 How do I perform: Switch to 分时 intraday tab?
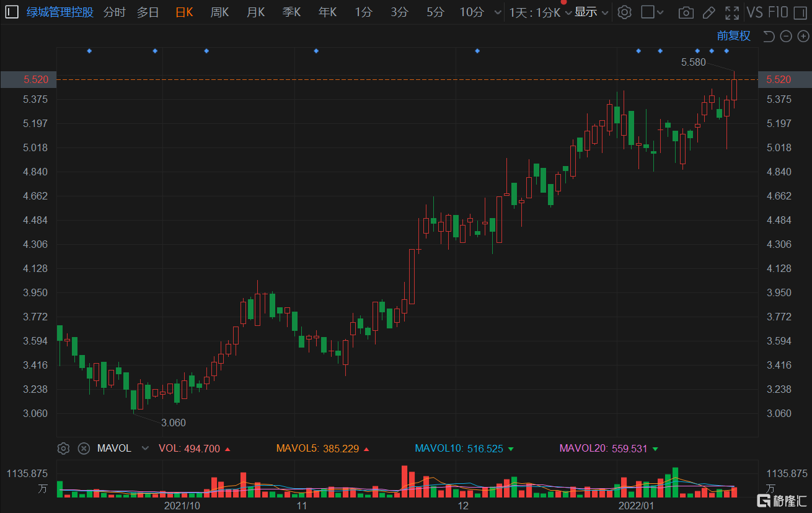pyautogui.click(x=114, y=12)
